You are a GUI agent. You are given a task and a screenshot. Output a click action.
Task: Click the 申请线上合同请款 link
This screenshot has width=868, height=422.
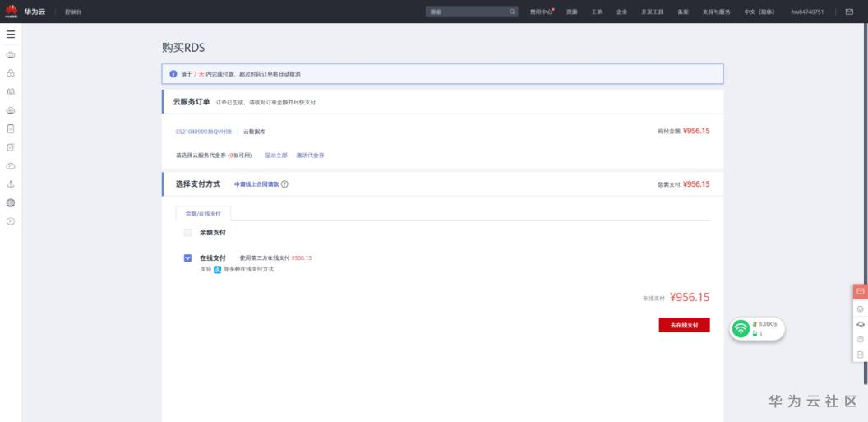pos(256,184)
